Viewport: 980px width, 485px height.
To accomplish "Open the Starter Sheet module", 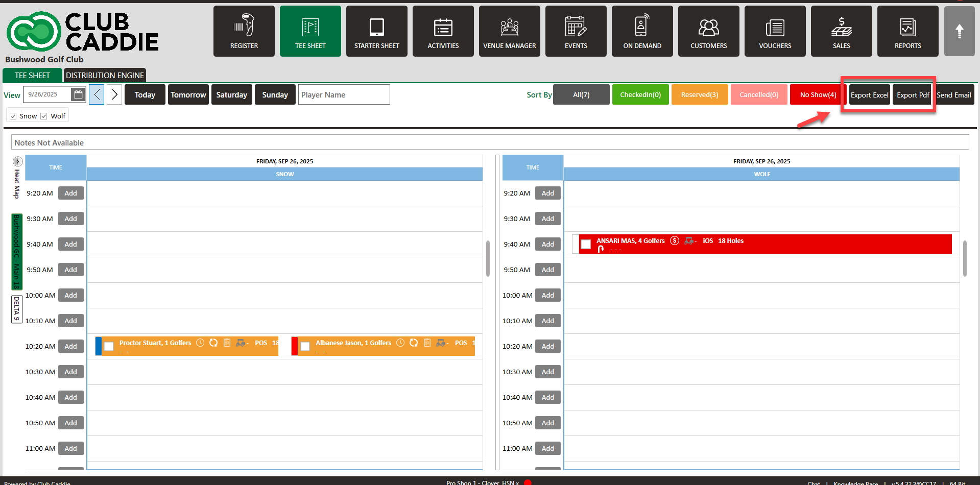I will pyautogui.click(x=376, y=31).
